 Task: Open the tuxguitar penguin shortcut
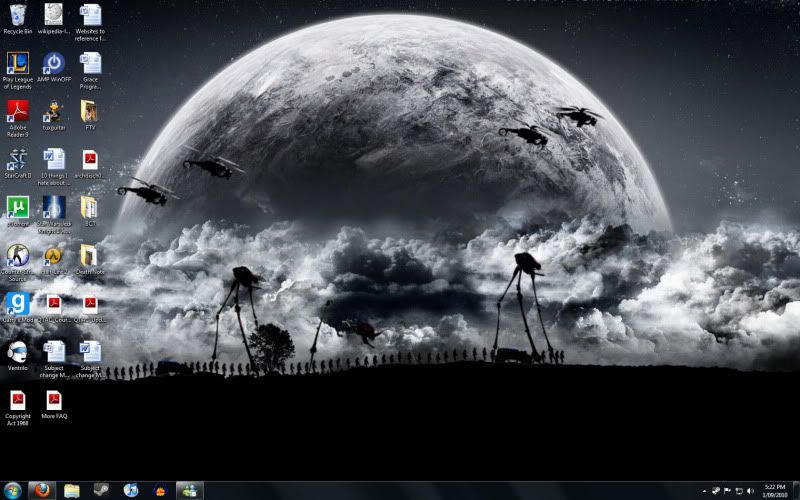(x=54, y=116)
